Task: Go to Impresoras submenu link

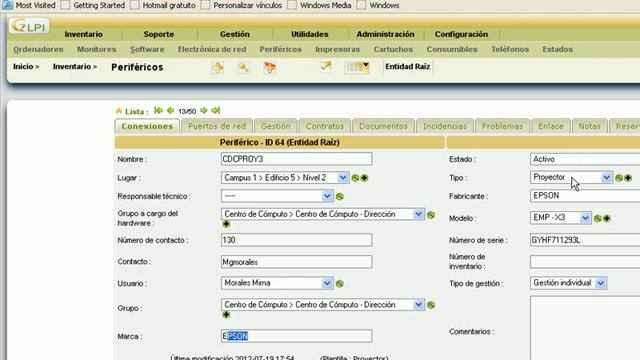Action: click(338, 49)
